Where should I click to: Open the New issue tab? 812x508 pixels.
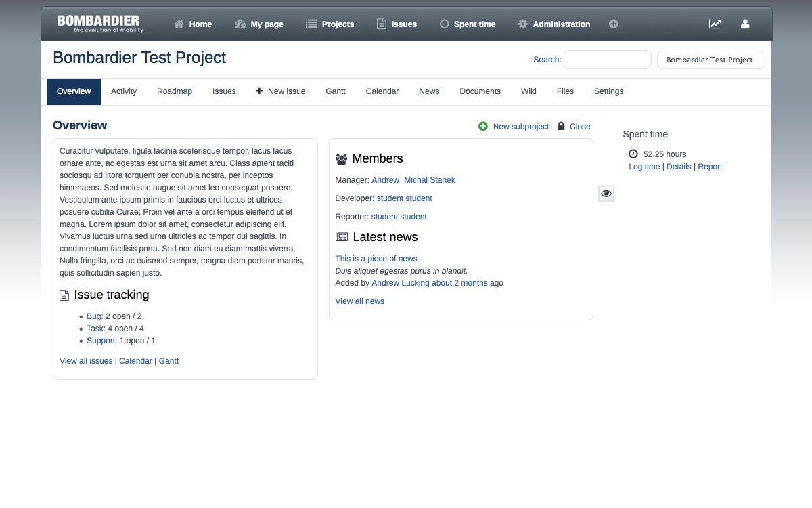281,91
